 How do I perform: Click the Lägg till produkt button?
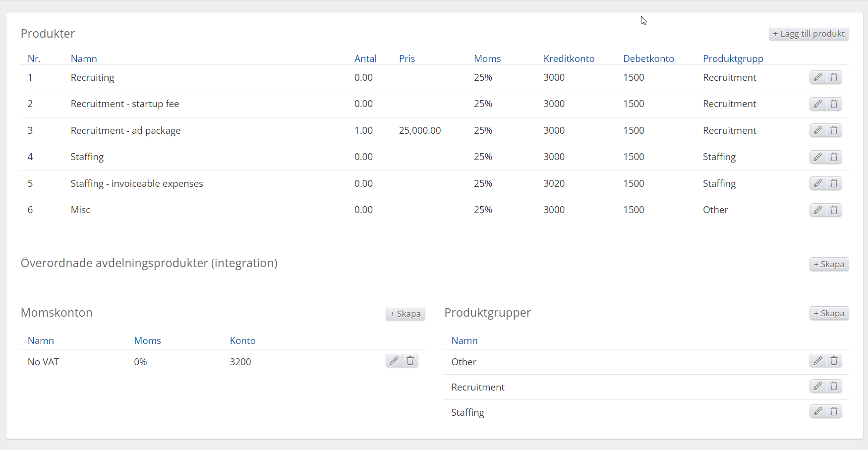(809, 34)
